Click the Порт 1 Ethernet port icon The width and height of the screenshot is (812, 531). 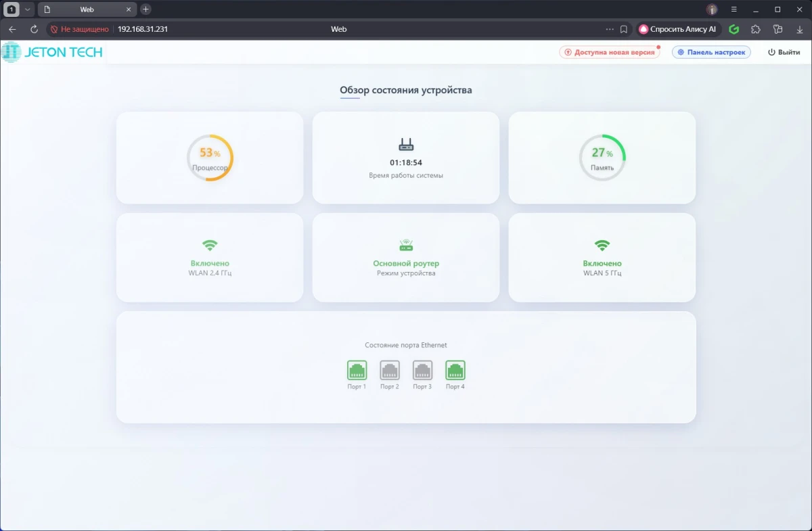pos(357,371)
